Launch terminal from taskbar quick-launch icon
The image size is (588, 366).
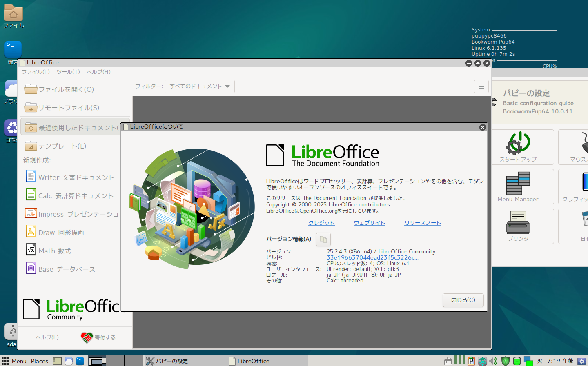click(80, 361)
